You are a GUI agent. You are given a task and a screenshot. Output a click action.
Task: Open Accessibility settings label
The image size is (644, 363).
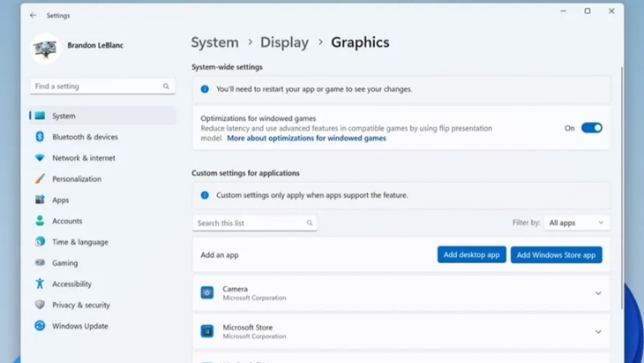(x=71, y=284)
